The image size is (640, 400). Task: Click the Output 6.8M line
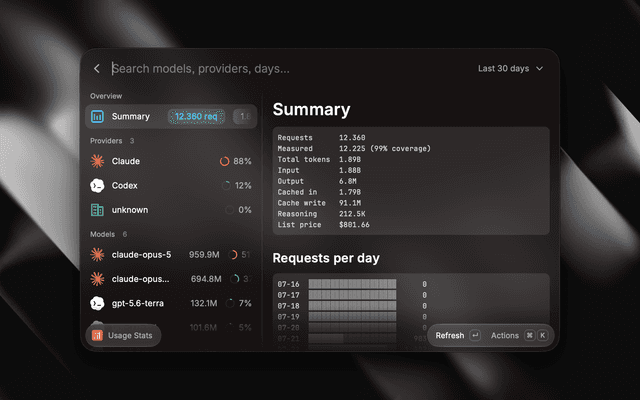pyautogui.click(x=317, y=181)
